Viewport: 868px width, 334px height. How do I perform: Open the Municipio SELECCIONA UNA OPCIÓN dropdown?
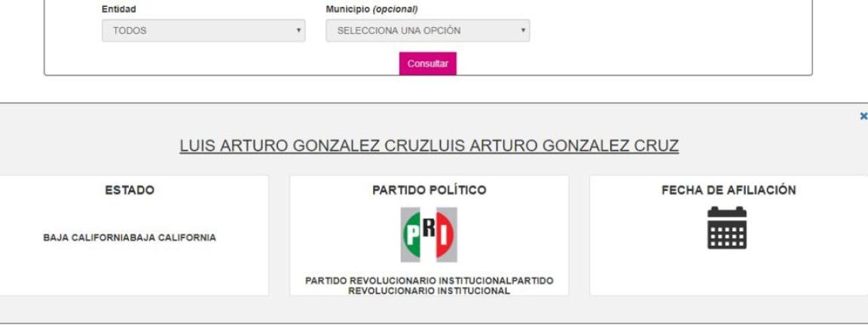point(427,30)
